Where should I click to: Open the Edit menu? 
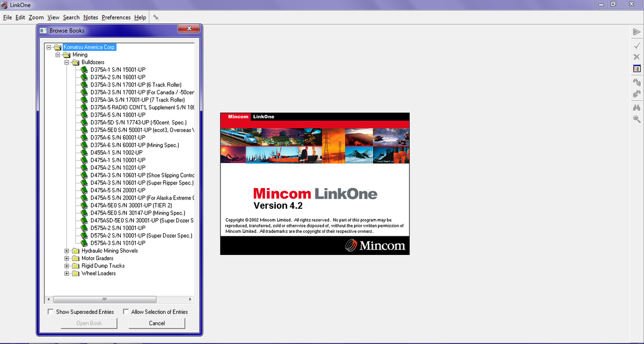[x=20, y=17]
